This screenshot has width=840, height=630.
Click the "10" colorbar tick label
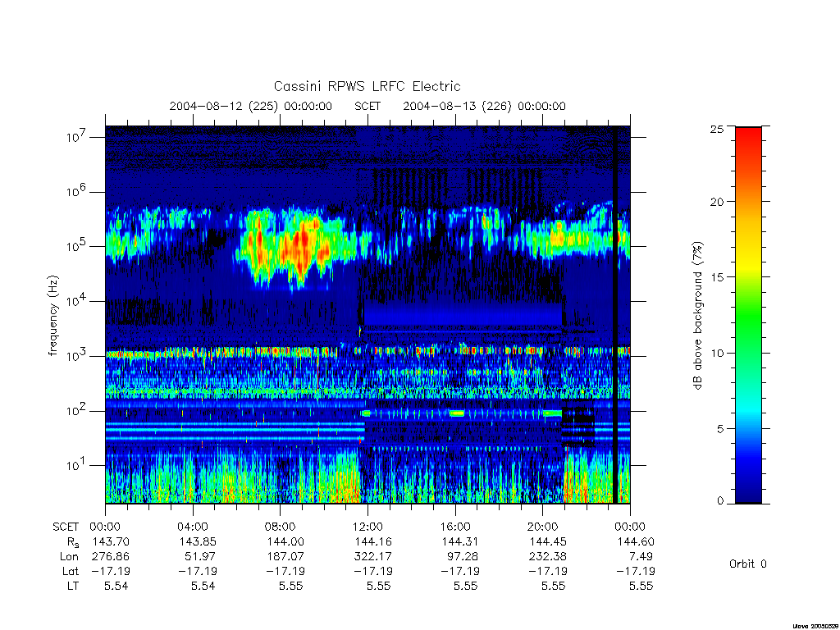(717, 353)
